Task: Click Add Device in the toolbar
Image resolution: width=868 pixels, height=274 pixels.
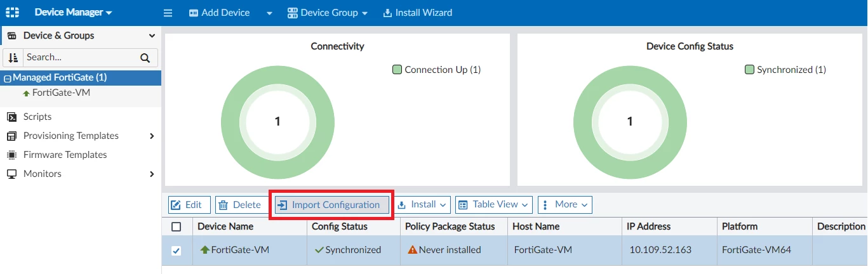Action: pyautogui.click(x=219, y=13)
